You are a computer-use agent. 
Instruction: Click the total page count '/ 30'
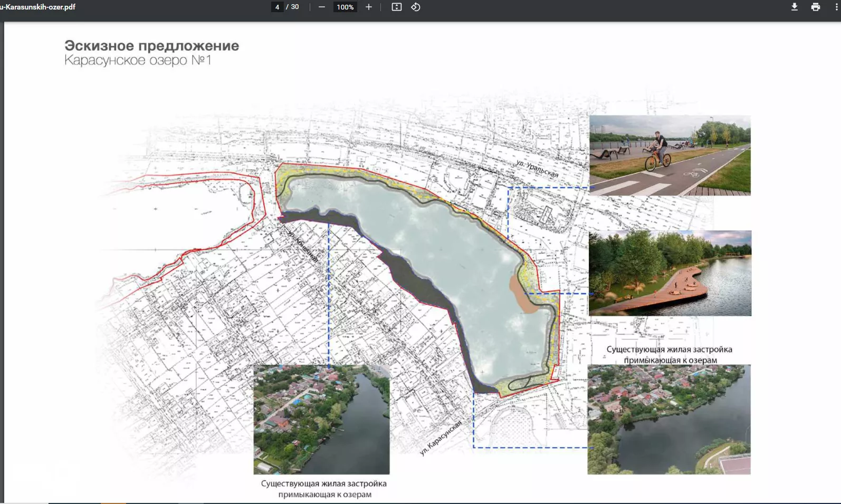click(x=292, y=7)
